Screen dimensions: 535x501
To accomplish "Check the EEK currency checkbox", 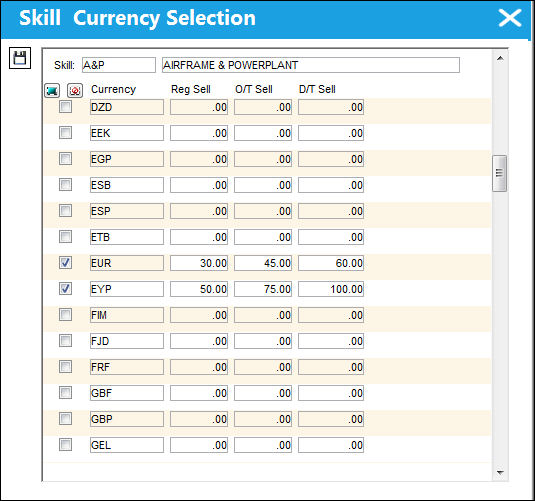I will tap(65, 133).
